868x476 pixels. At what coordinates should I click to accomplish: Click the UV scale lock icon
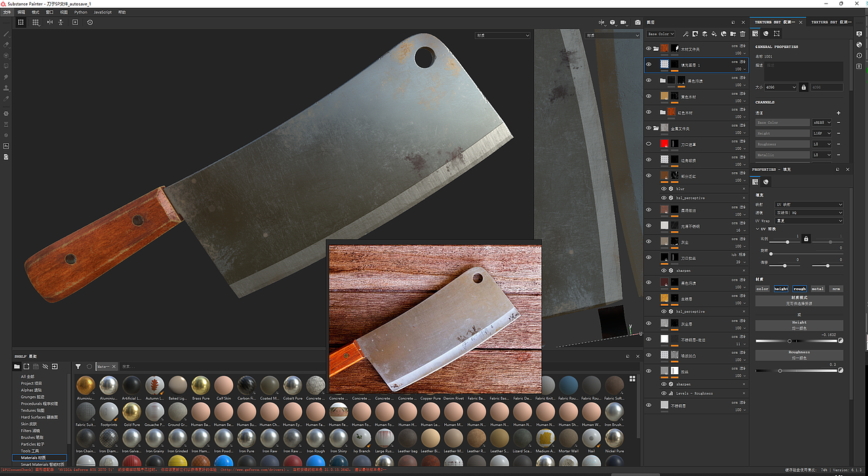coord(806,239)
